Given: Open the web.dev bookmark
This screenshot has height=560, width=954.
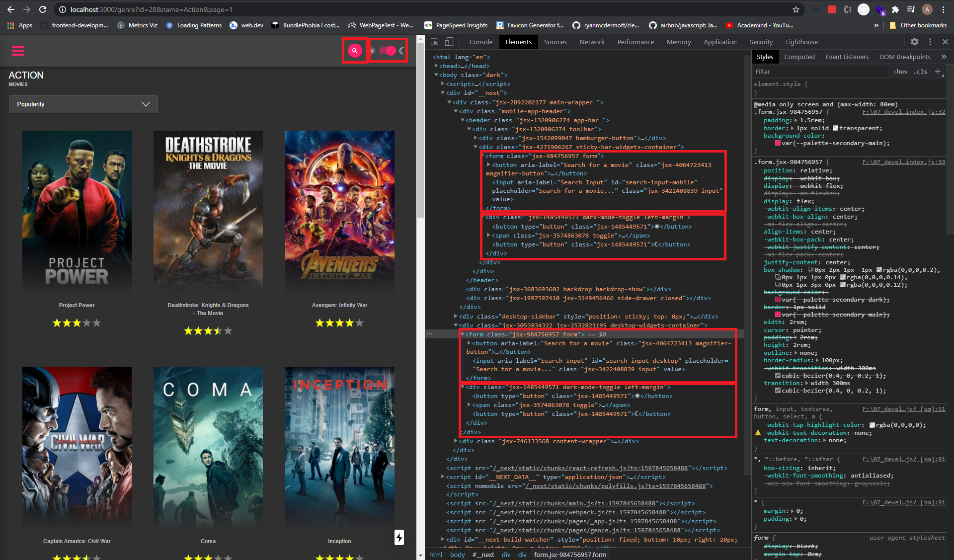Looking at the screenshot, I should click(247, 25).
